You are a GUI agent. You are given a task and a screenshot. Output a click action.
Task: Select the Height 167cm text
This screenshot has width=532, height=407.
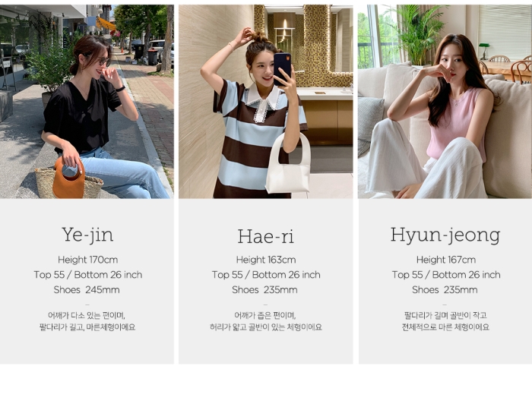446,260
